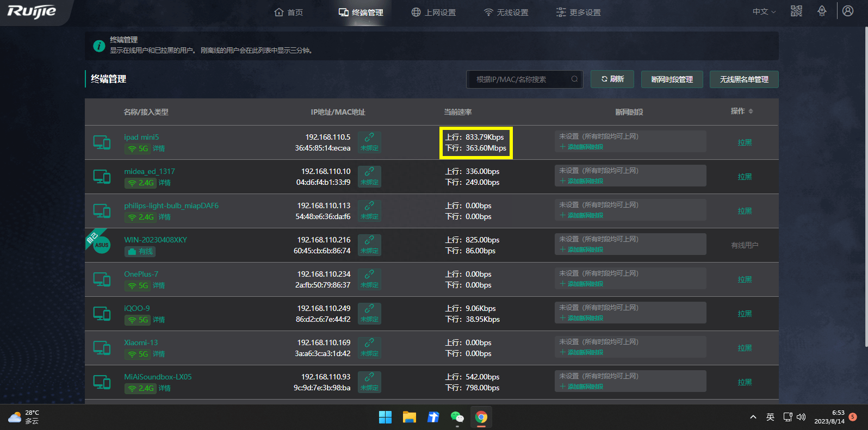This screenshot has height=430, width=868.
Task: Open the 上网设置 tab
Action: (x=433, y=12)
